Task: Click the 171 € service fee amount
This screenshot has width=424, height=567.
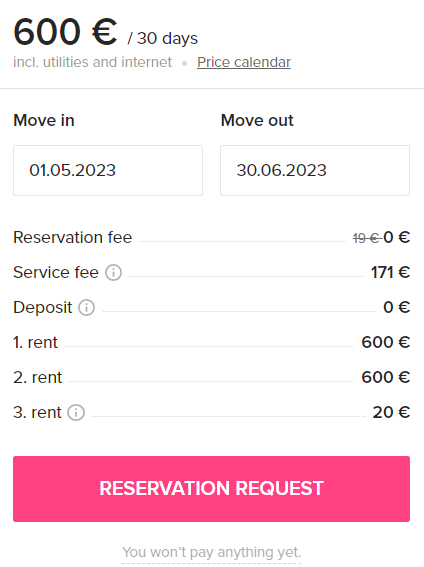Action: tap(390, 272)
